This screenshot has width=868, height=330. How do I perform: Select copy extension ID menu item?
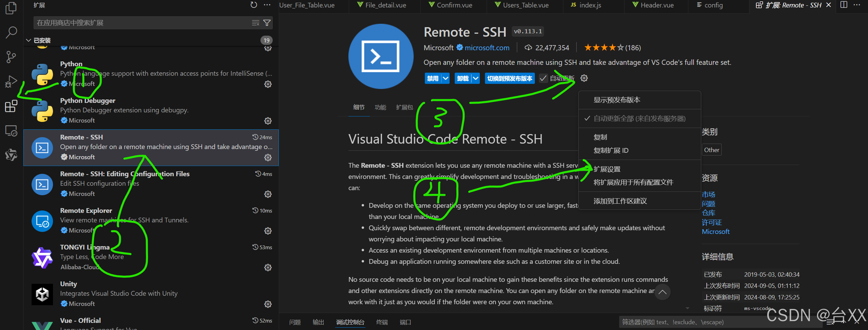pyautogui.click(x=639, y=150)
